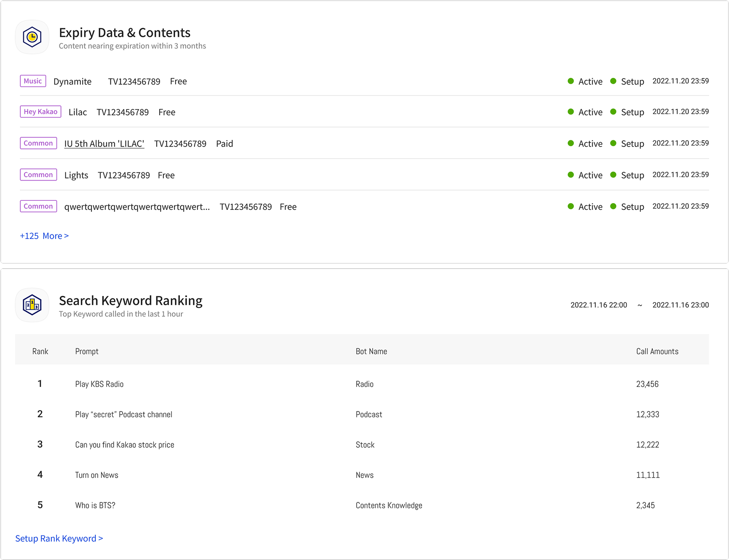The height and width of the screenshot is (560, 729).
Task: Click the 'Expiry Data & Contents' heading
Action: pos(125,32)
